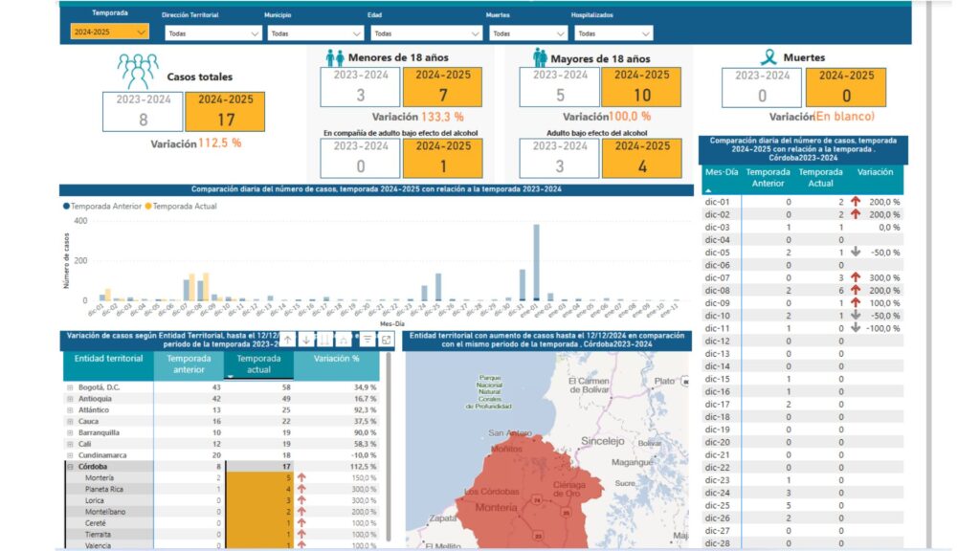The height and width of the screenshot is (551, 980).
Task: Activate focus mode icon on table
Action: tap(387, 340)
